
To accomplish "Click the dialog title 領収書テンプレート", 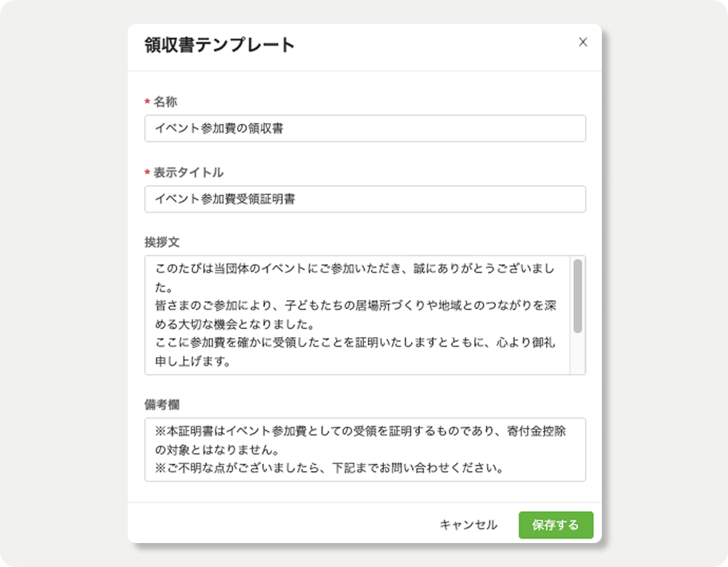I will tap(220, 45).
